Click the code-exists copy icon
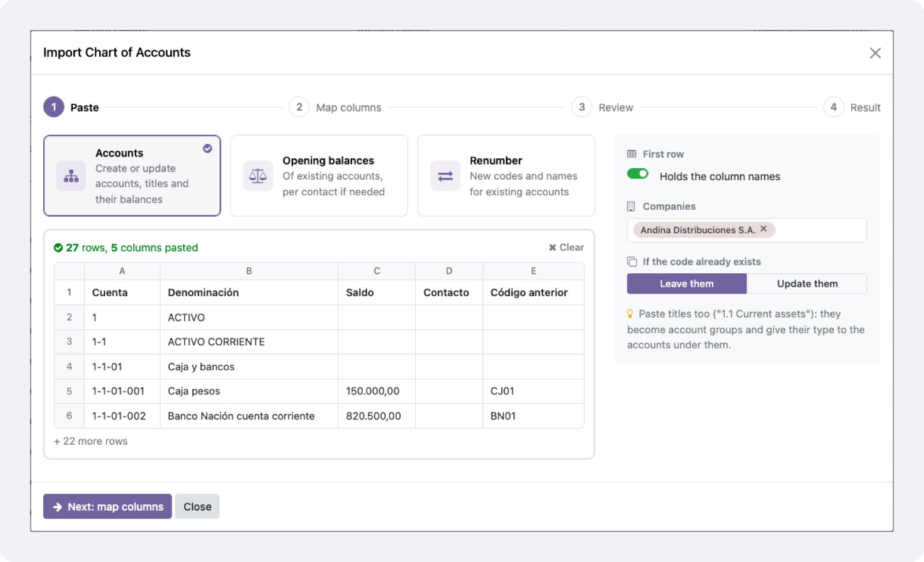This screenshot has height=562, width=924. point(632,262)
